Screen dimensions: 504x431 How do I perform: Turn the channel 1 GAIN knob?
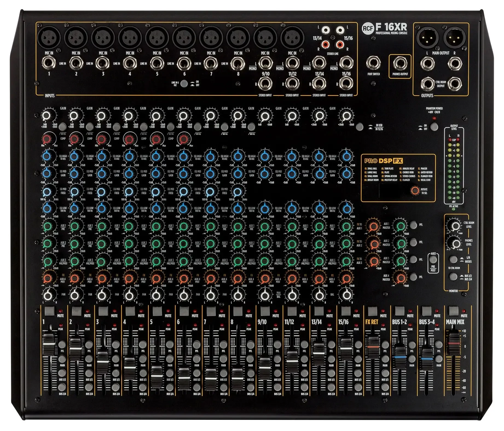47,116
